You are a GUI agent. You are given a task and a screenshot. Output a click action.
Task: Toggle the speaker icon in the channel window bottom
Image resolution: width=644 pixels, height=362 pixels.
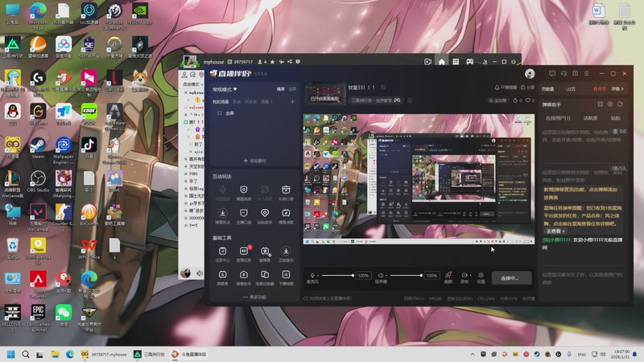pos(200,273)
